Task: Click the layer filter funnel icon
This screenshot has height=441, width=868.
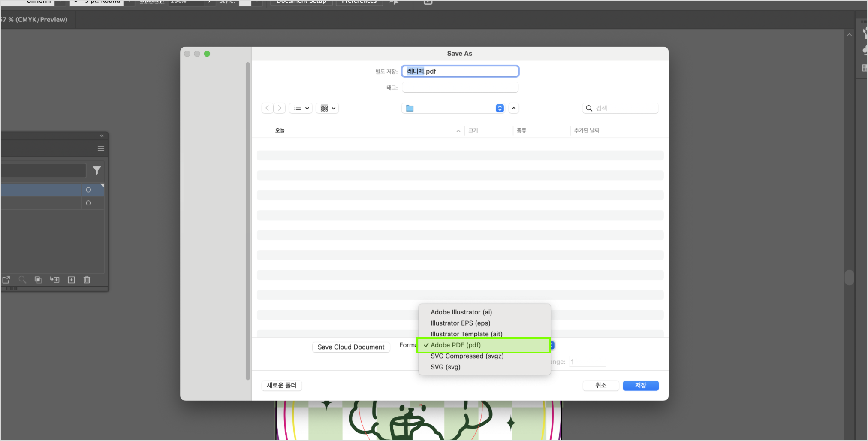Action: pos(97,171)
